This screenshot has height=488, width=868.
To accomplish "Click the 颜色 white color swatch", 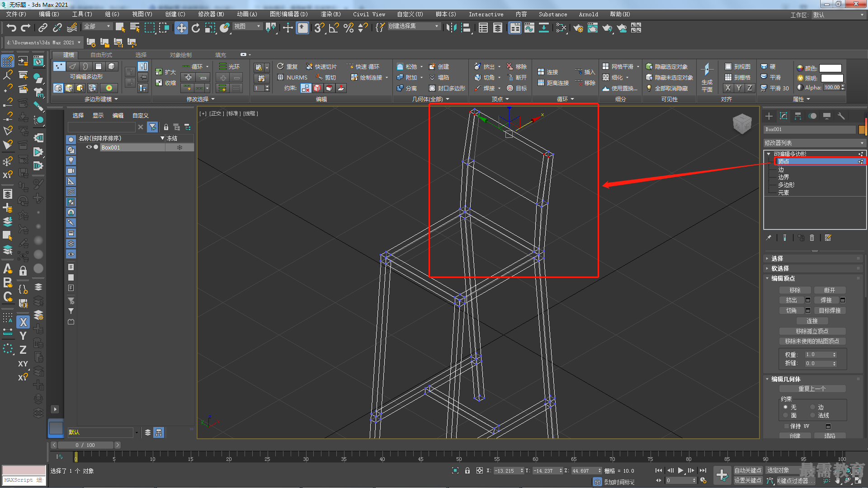I will pyautogui.click(x=830, y=68).
